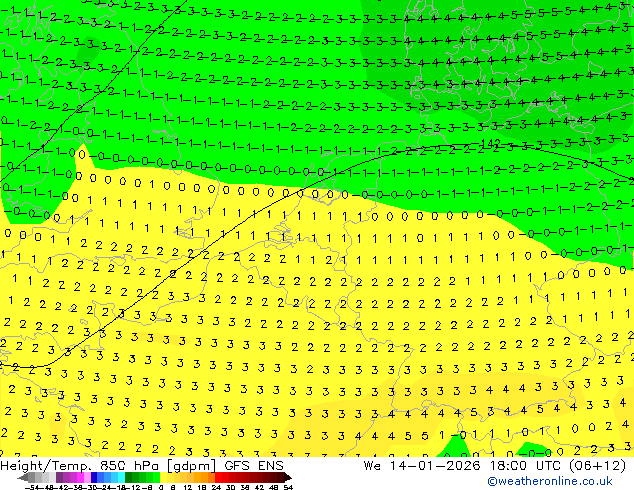Image resolution: width=634 pixels, height=490 pixels.
Task: Select the bright magenta legend color segment
Action: click(80, 477)
